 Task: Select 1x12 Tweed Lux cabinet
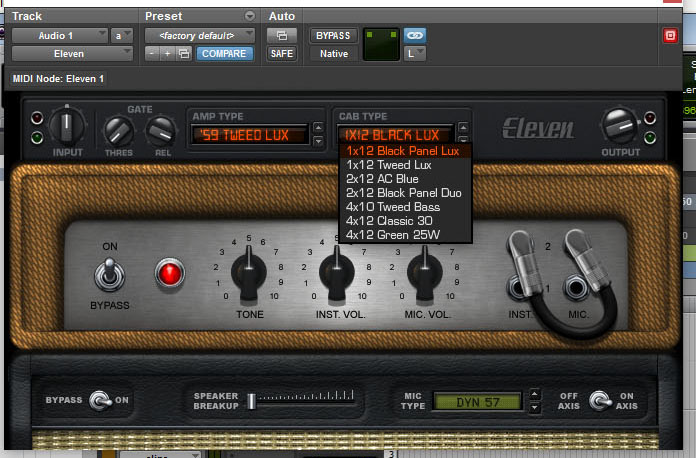click(x=405, y=165)
